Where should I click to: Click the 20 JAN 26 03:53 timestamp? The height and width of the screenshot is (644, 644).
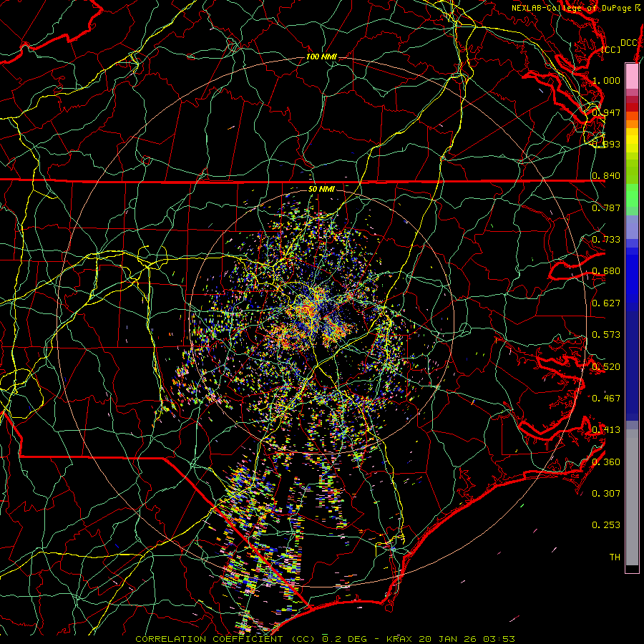tap(467, 639)
